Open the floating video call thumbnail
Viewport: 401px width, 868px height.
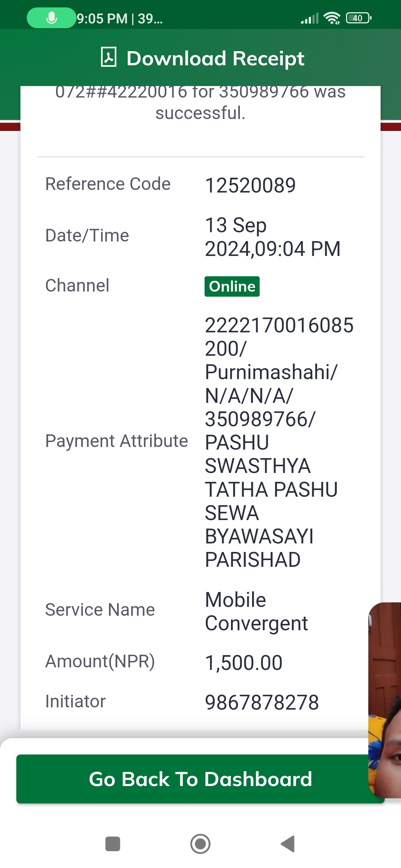(385, 700)
